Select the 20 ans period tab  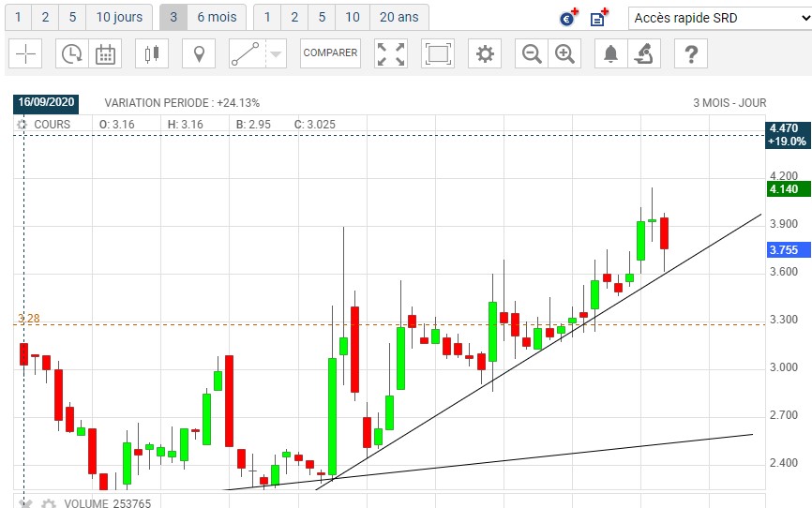coord(398,17)
